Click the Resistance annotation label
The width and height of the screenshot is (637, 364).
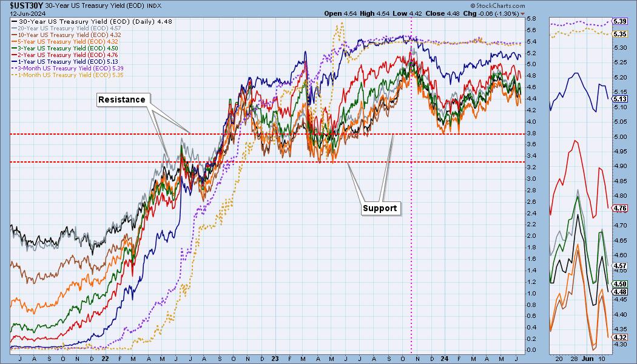click(x=122, y=99)
